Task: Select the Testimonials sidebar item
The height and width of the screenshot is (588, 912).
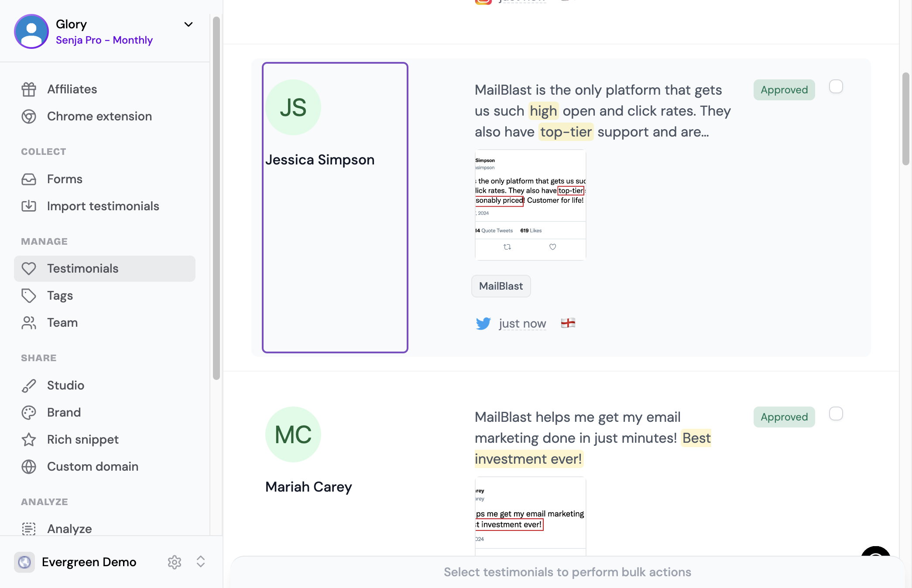Action: pos(105,269)
